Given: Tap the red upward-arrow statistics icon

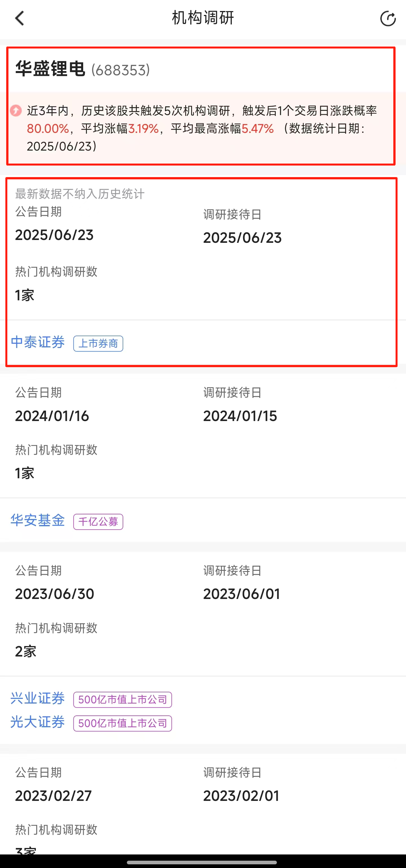Looking at the screenshot, I should click(x=16, y=111).
